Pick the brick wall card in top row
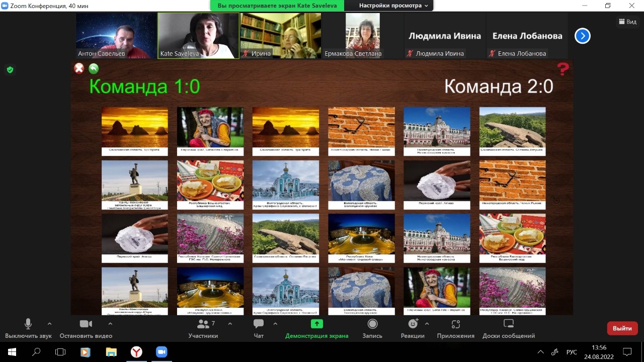This screenshot has width=644, height=362. pyautogui.click(x=361, y=131)
